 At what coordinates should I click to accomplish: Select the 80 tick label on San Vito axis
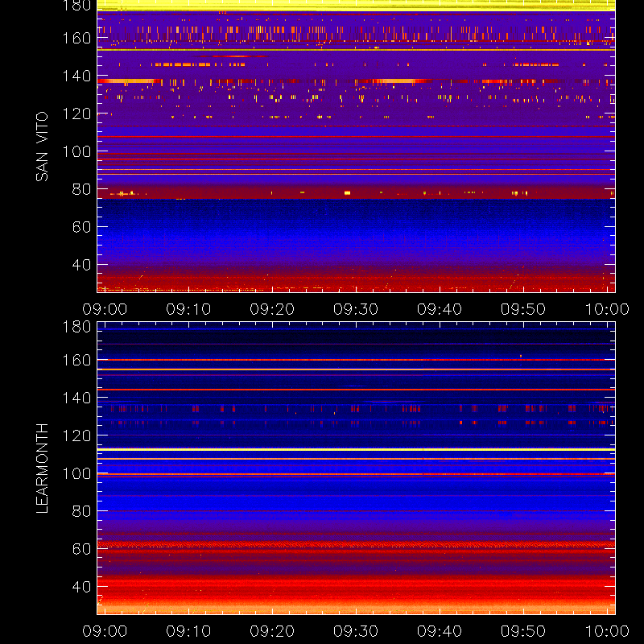tap(82, 189)
